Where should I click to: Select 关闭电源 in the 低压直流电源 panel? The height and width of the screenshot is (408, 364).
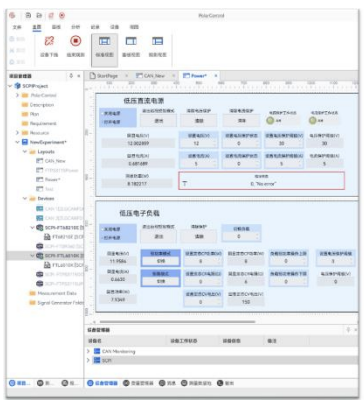112,113
